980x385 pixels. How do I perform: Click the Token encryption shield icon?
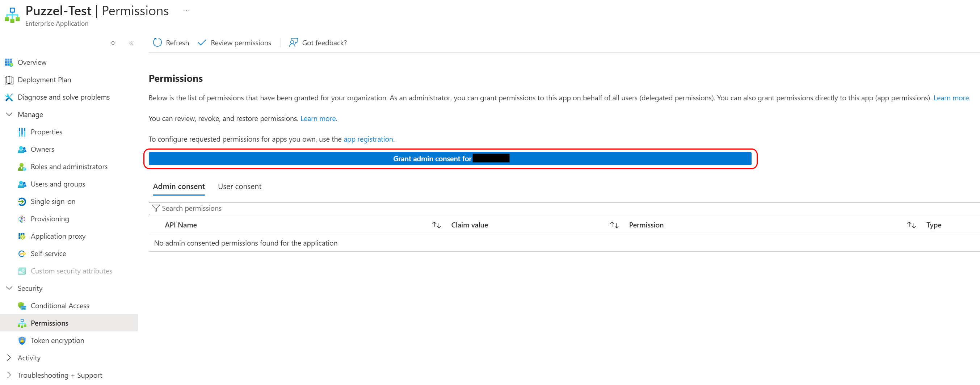tap(22, 340)
